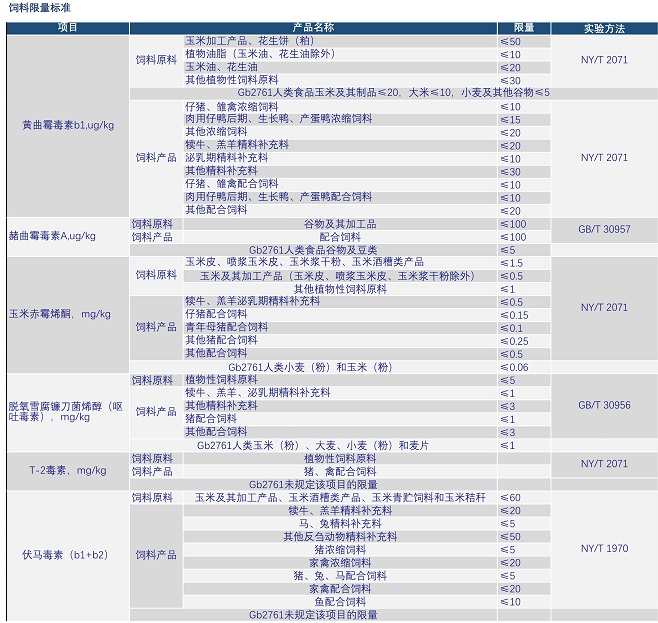Screen dimensions: 658x623
Task: Click the GB/T 30956 method cell
Action: point(603,405)
